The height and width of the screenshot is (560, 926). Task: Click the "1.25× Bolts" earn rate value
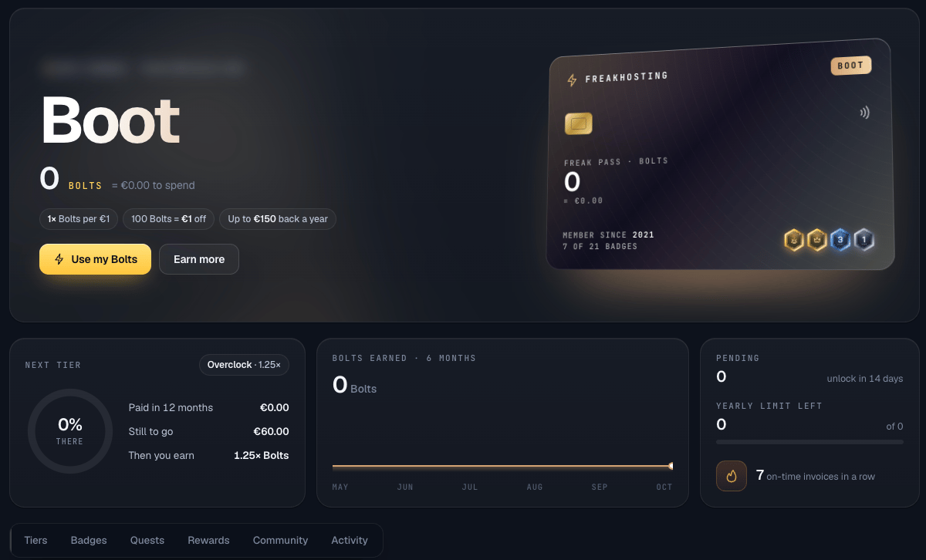(262, 455)
